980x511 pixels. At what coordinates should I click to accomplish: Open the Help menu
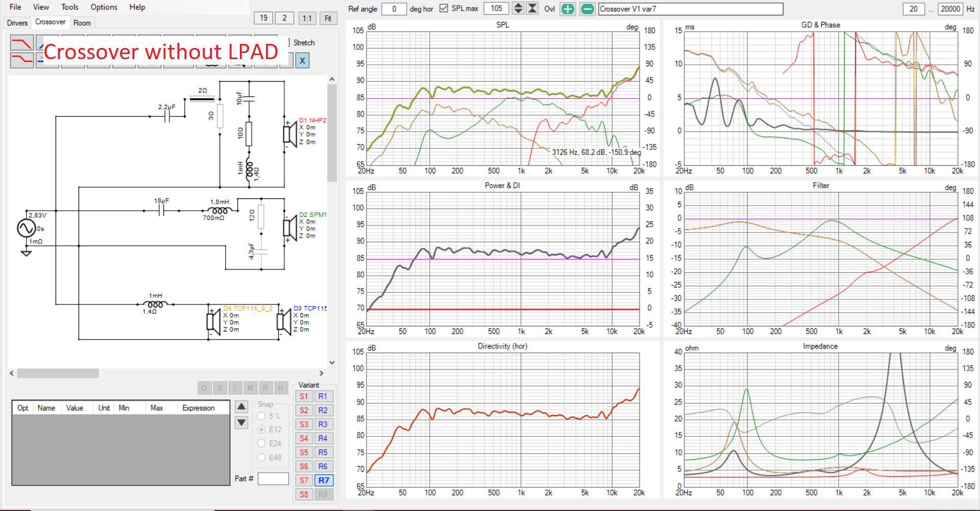coord(137,7)
